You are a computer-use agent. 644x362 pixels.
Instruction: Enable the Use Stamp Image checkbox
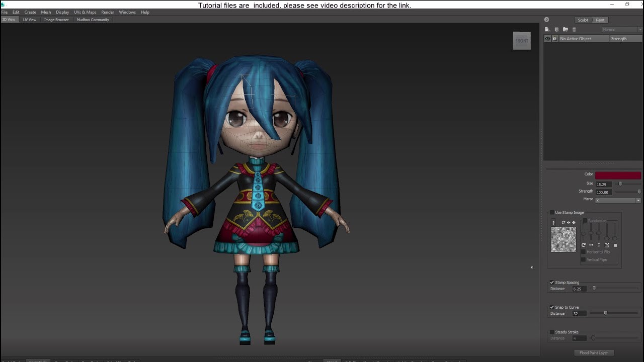pos(552,212)
